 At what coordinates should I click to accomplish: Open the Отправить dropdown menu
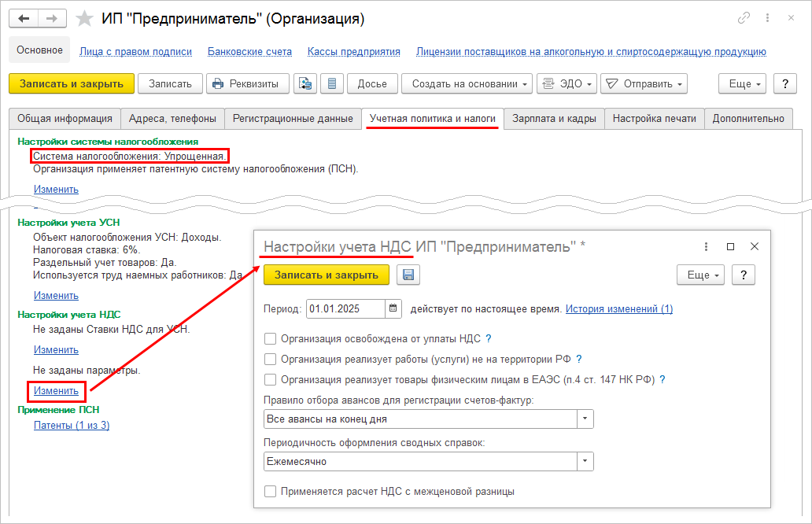point(644,84)
